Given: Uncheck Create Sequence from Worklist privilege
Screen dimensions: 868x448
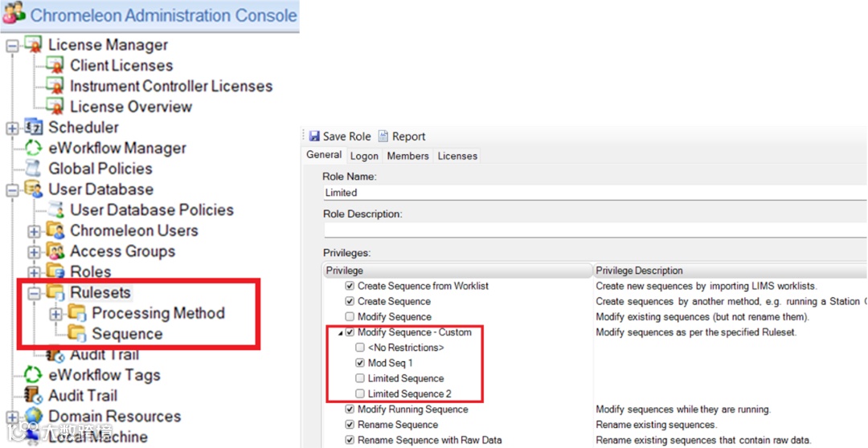Looking at the screenshot, I should coord(350,286).
